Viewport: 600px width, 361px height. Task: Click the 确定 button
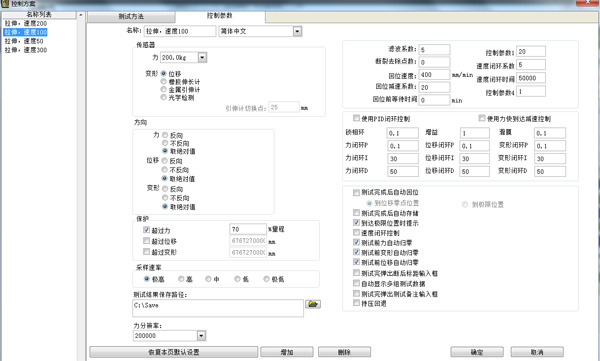coord(477,352)
